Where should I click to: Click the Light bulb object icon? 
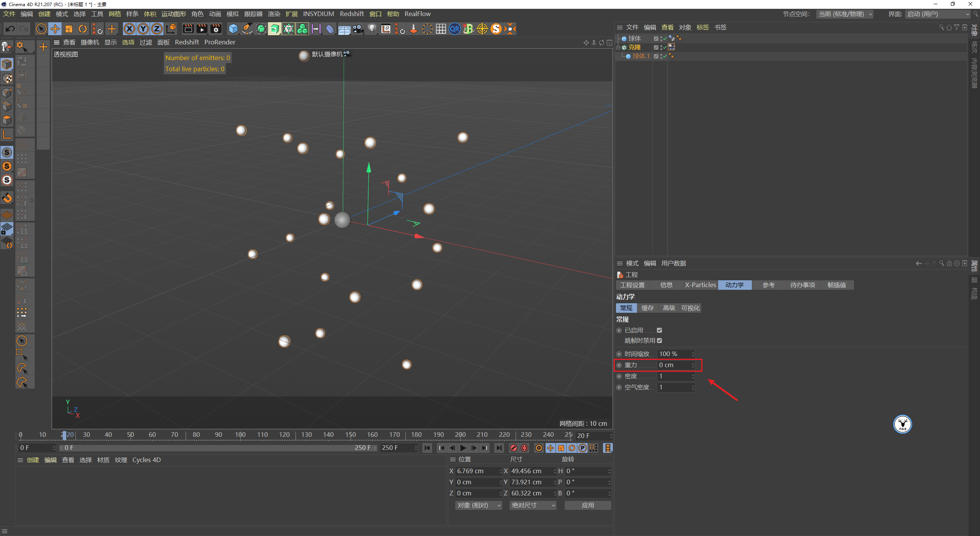(372, 29)
